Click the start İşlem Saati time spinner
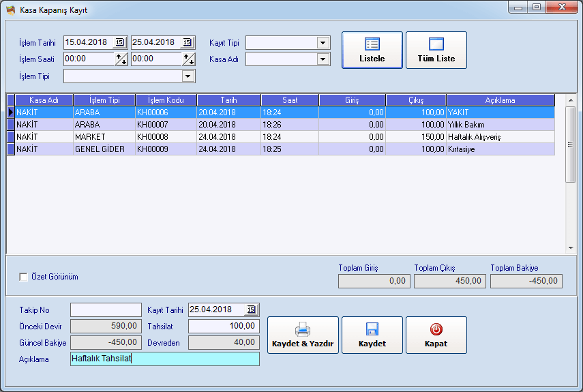Screen dimensions: 583x392 click(x=121, y=59)
